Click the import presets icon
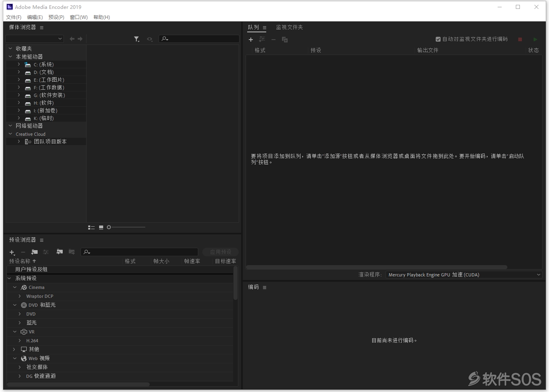 pos(60,252)
